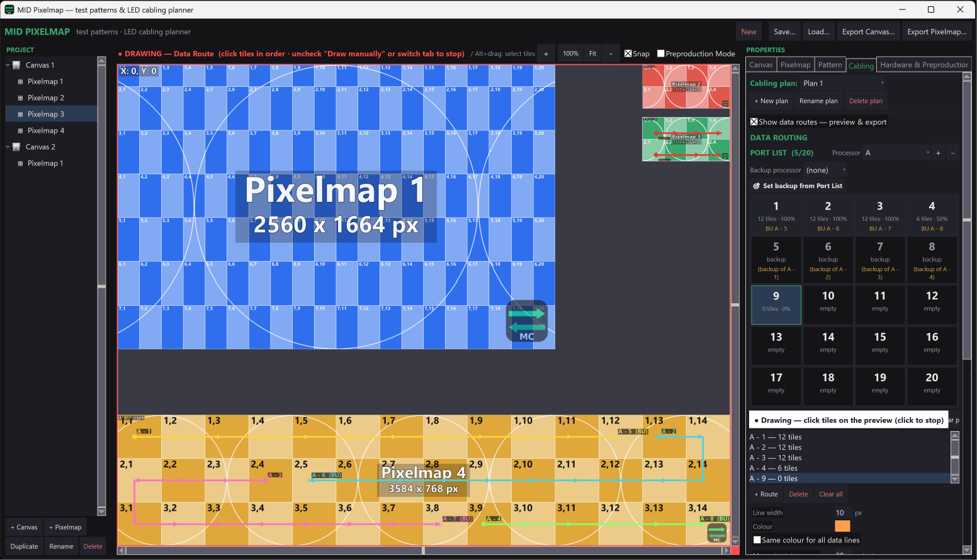The image size is (977, 560).
Task: Toggle the Snap checkbox
Action: [x=628, y=53]
